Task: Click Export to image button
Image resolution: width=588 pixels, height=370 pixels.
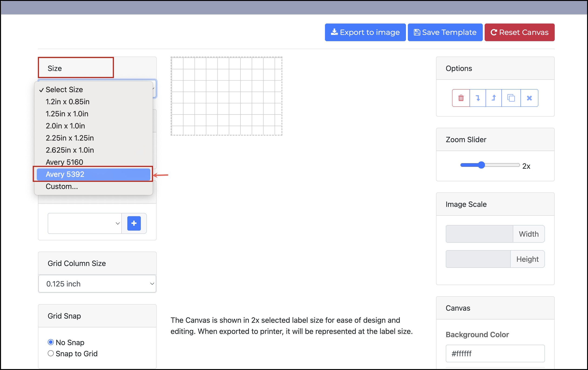Action: pyautogui.click(x=365, y=32)
